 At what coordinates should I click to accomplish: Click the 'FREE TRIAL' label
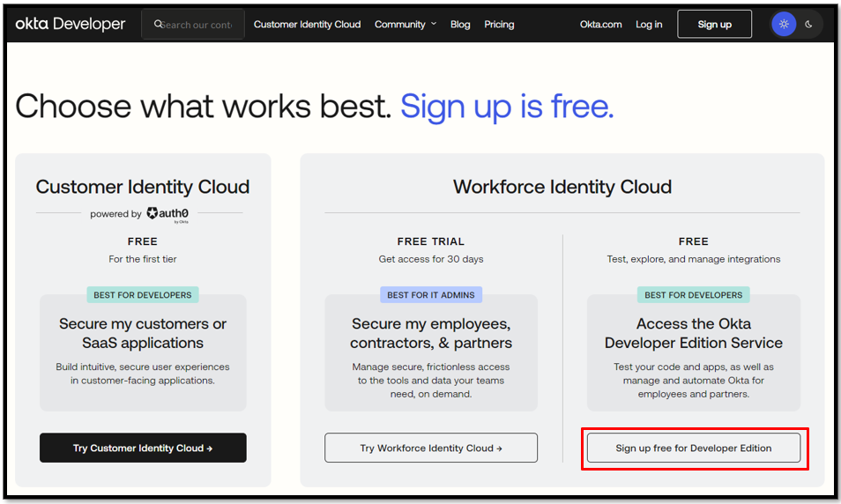[x=431, y=241]
